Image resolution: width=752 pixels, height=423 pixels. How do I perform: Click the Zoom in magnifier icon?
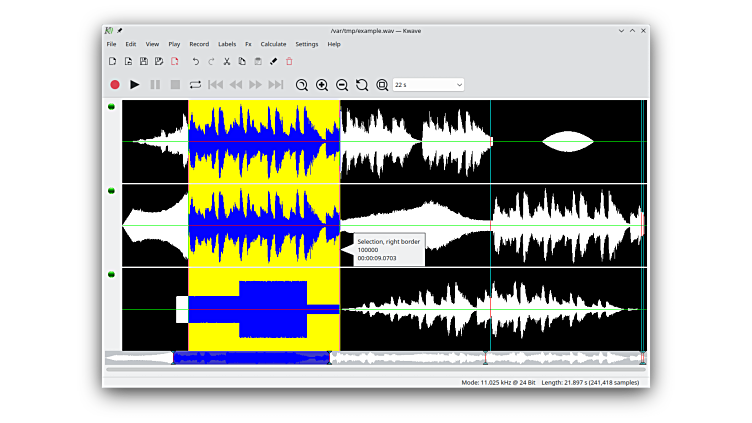coord(322,85)
